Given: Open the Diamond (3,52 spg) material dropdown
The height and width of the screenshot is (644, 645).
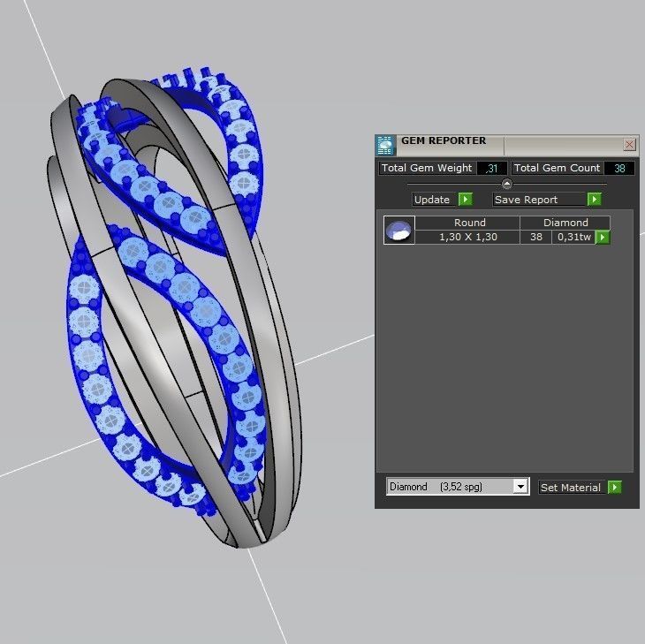Looking at the screenshot, I should pos(458,487).
